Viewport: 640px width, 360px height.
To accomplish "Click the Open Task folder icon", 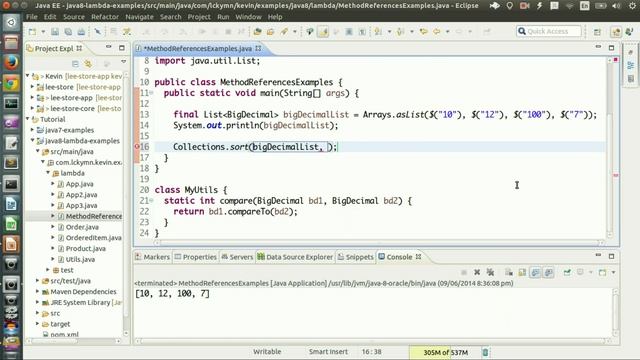I will pos(270,31).
